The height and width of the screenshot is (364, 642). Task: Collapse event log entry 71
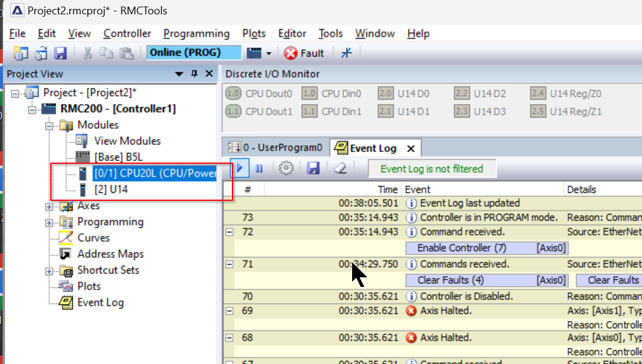pyautogui.click(x=230, y=265)
